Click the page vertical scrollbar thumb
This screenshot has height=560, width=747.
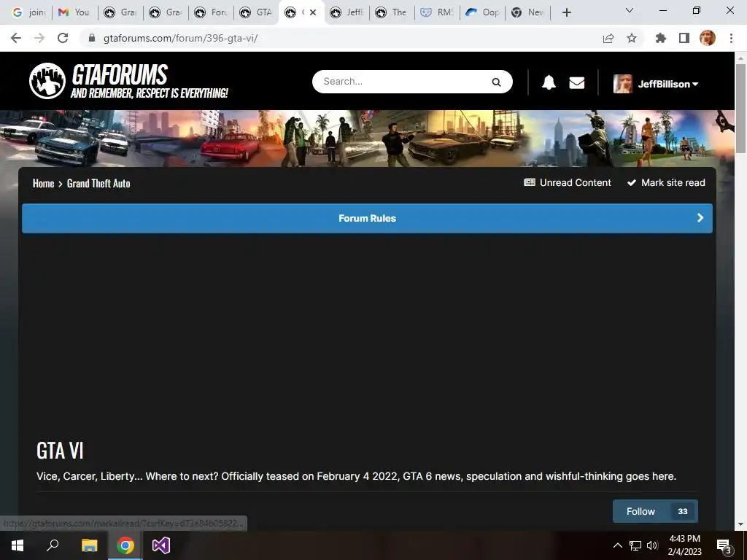click(x=741, y=109)
